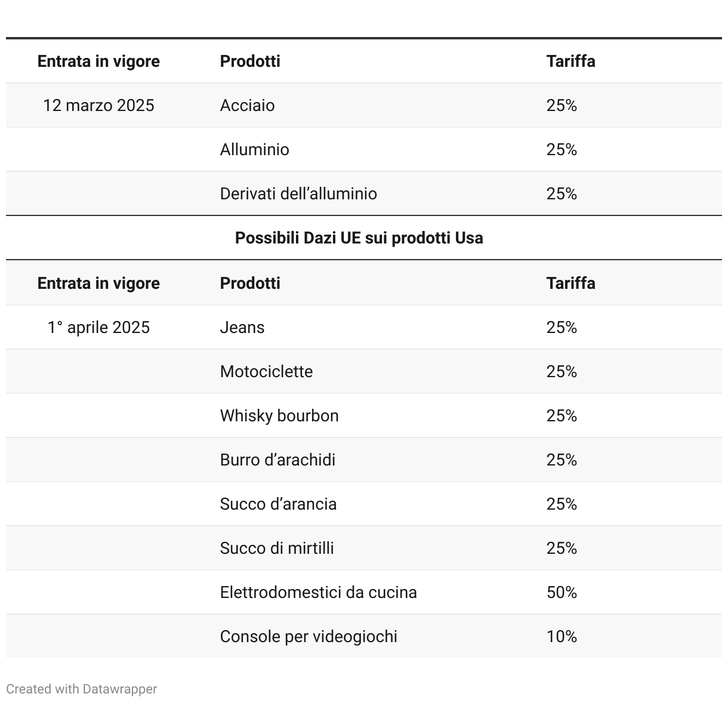The image size is (728, 703).
Task: Select the "Motociclette" product cell
Action: tap(266, 372)
